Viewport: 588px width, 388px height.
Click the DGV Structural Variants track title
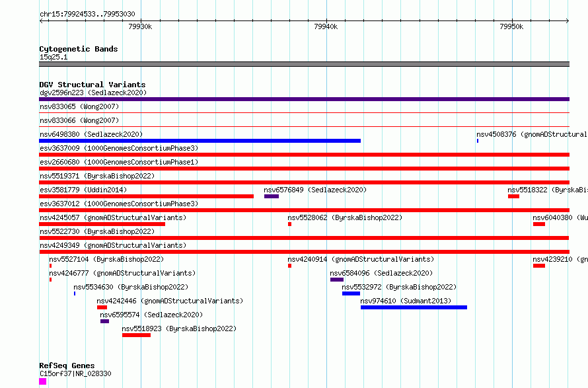(x=92, y=85)
